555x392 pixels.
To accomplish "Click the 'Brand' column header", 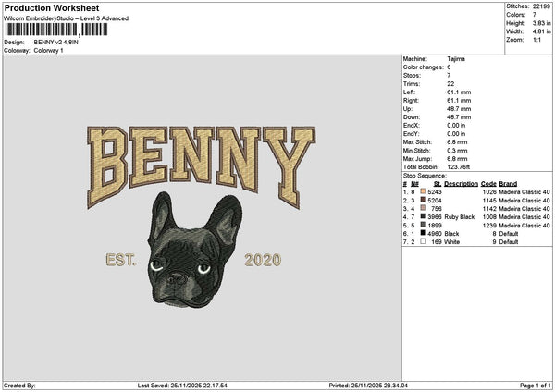I will (508, 184).
